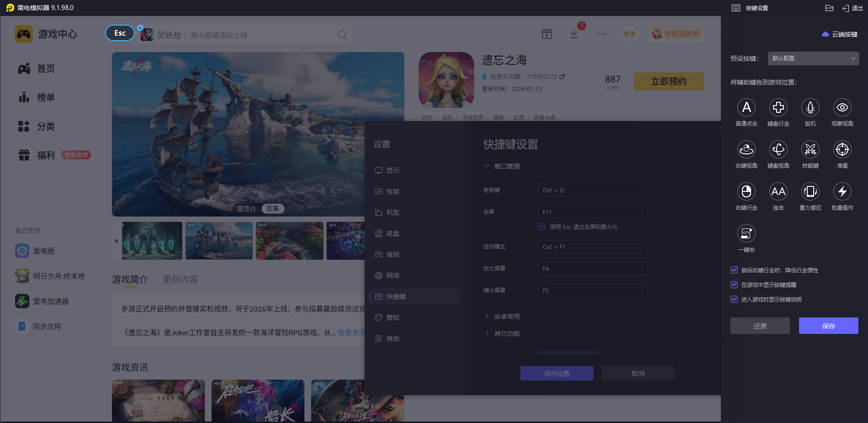The width and height of the screenshot is (868, 423).
Task: Open the three-dot more options menu
Action: [x=602, y=34]
